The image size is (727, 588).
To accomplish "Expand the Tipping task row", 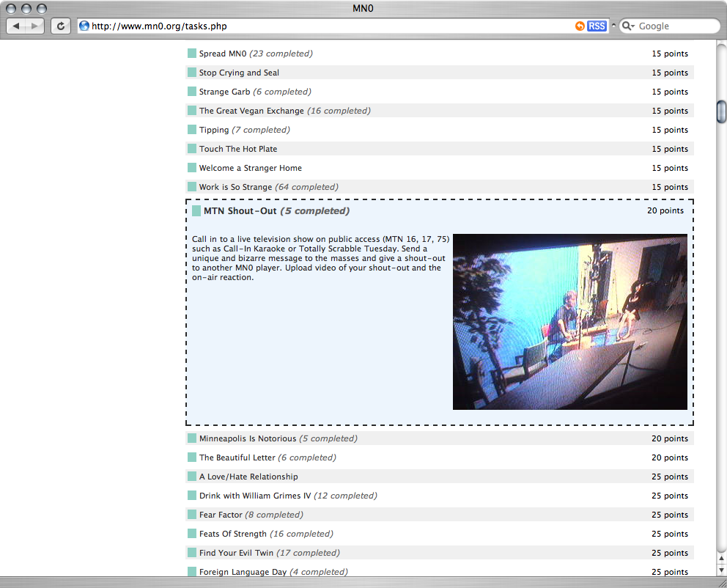I will tap(214, 130).
